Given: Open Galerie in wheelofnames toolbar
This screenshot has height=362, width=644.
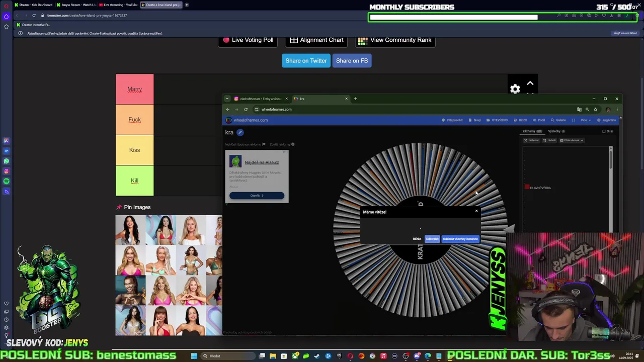Looking at the screenshot, I should (x=558, y=120).
